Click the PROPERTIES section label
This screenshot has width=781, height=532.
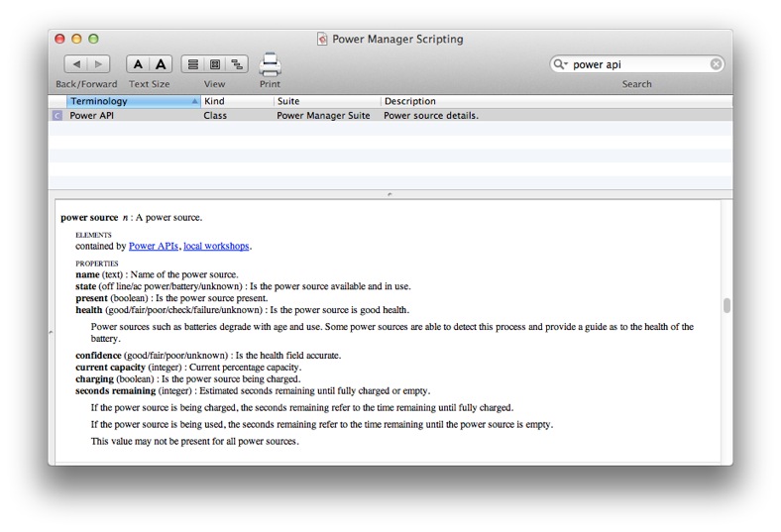[x=97, y=264]
